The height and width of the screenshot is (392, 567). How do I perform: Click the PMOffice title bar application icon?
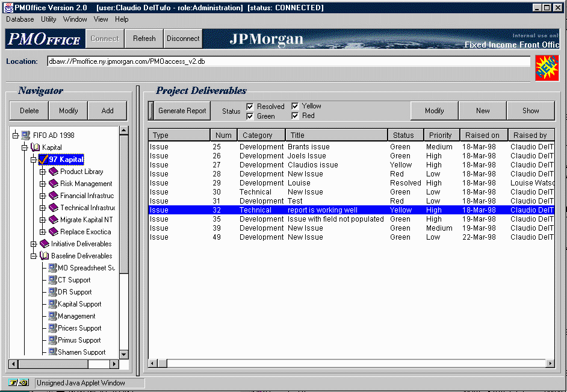(x=8, y=8)
